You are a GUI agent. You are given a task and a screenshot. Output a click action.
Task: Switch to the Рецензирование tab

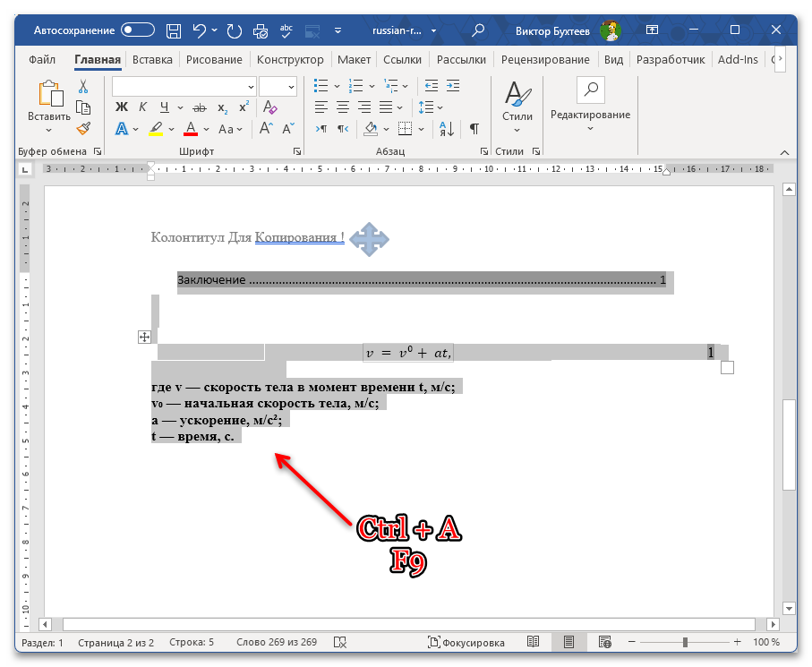[x=545, y=60]
